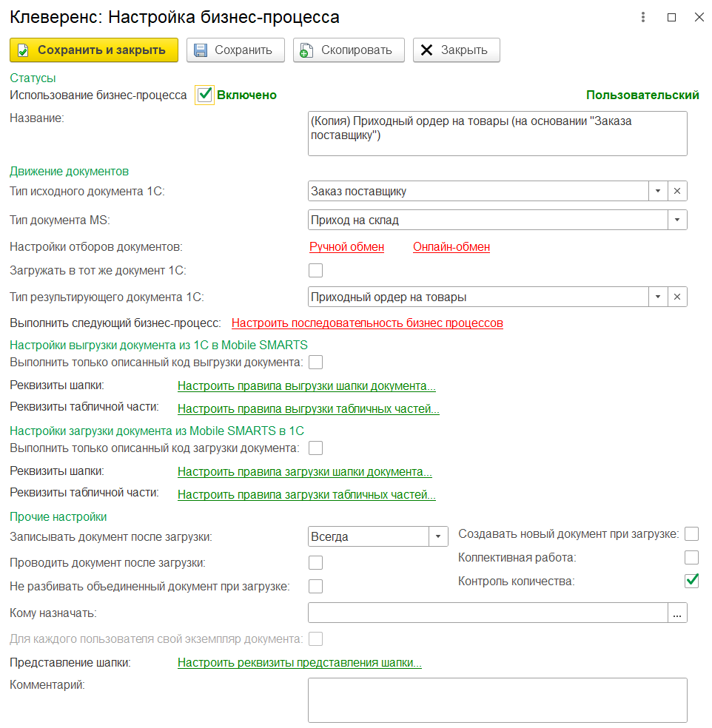Toggle the 'Включено' business process checkbox

(205, 95)
